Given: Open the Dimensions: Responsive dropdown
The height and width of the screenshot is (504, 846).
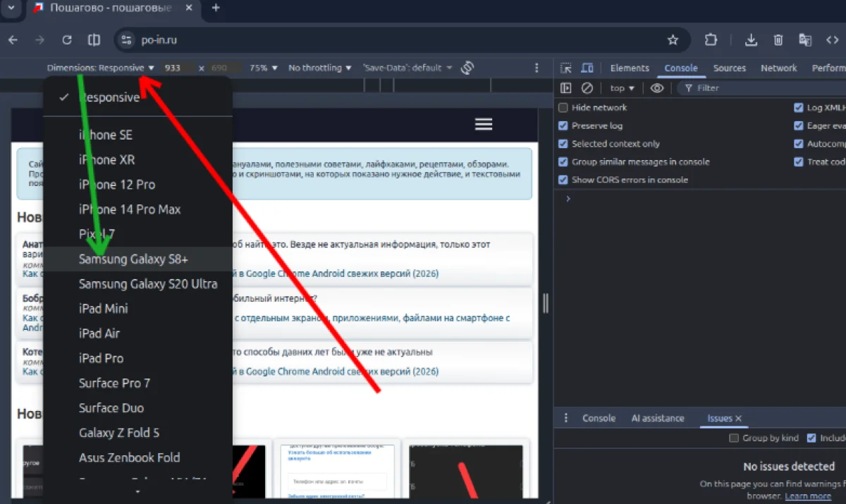Looking at the screenshot, I should coord(101,68).
